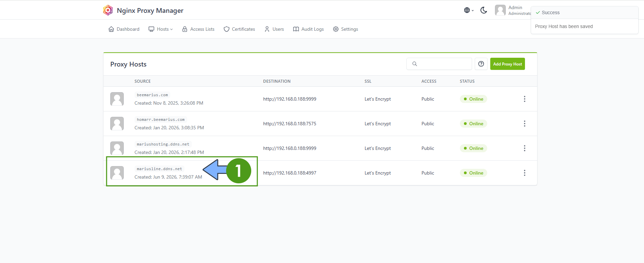This screenshot has width=644, height=263.
Task: Click the Add Proxy Host button
Action: coord(507,64)
